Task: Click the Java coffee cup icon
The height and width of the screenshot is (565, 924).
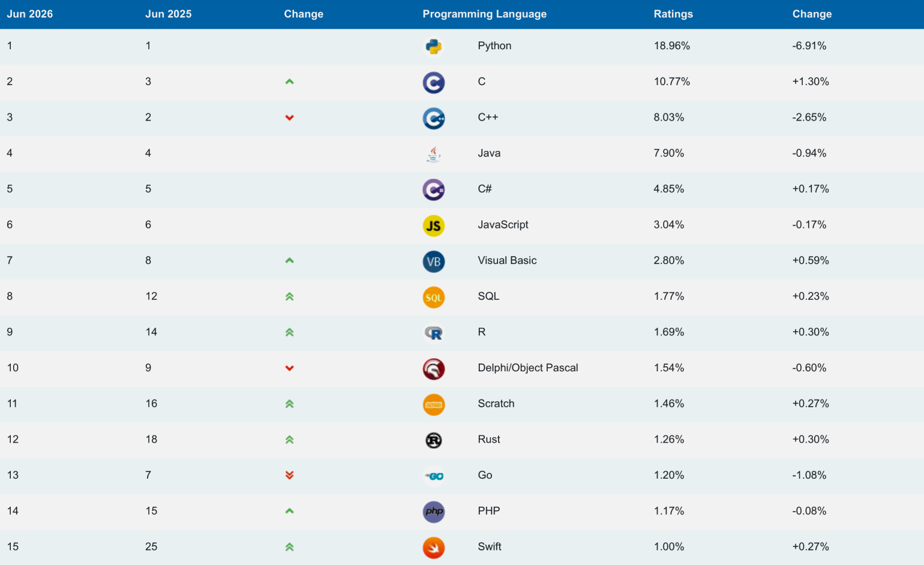Action: [x=433, y=154]
